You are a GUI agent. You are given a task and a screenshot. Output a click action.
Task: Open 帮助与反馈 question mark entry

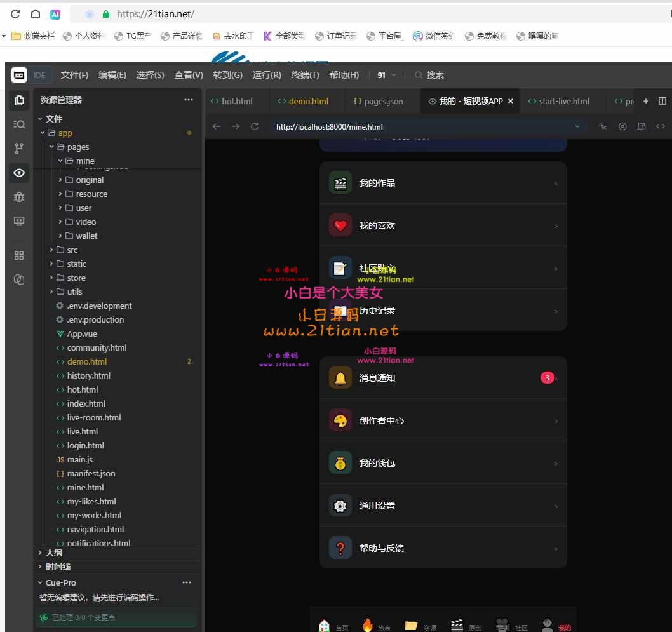pyautogui.click(x=443, y=548)
